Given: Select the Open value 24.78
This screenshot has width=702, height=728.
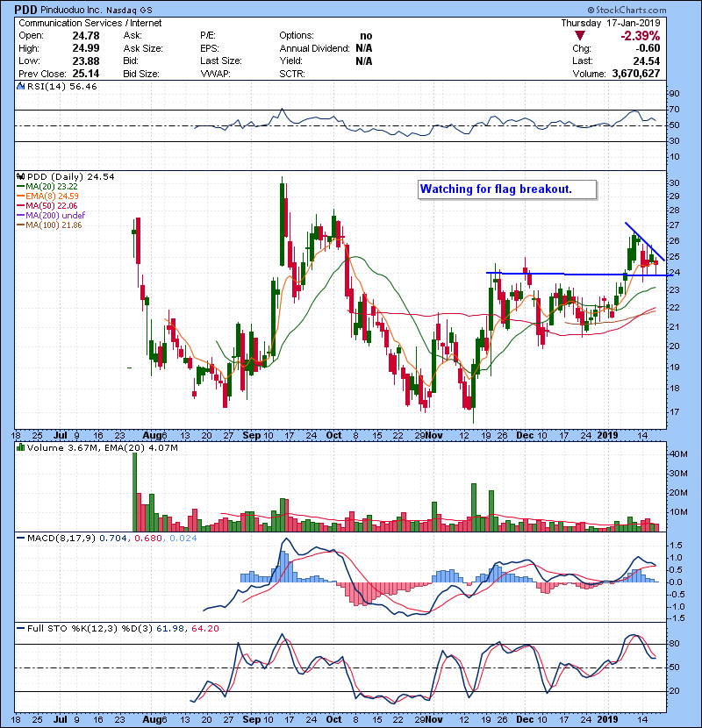Looking at the screenshot, I should coord(86,36).
